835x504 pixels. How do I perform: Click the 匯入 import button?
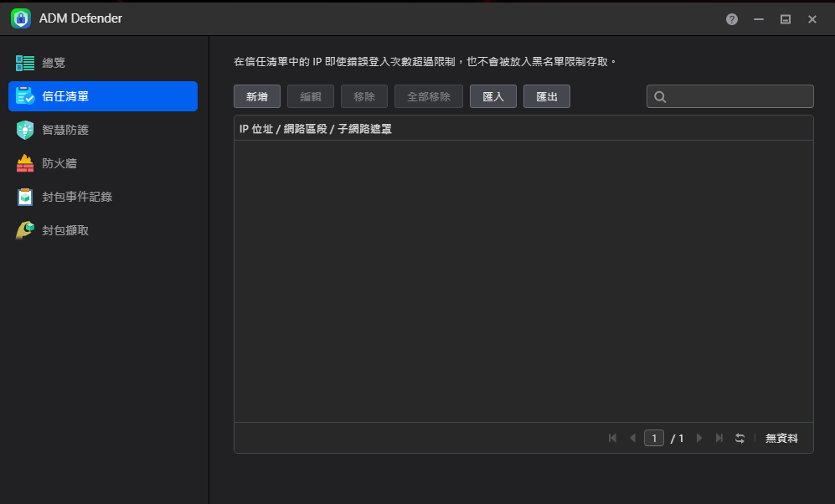coord(493,96)
